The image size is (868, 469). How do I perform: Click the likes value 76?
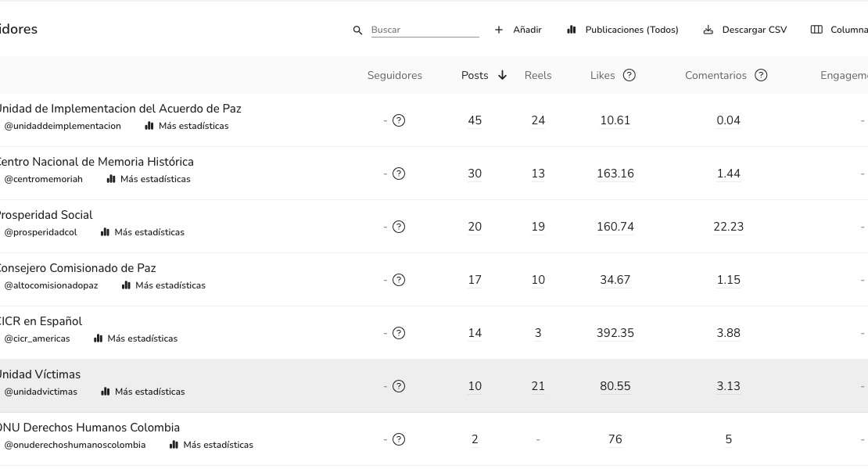615,439
